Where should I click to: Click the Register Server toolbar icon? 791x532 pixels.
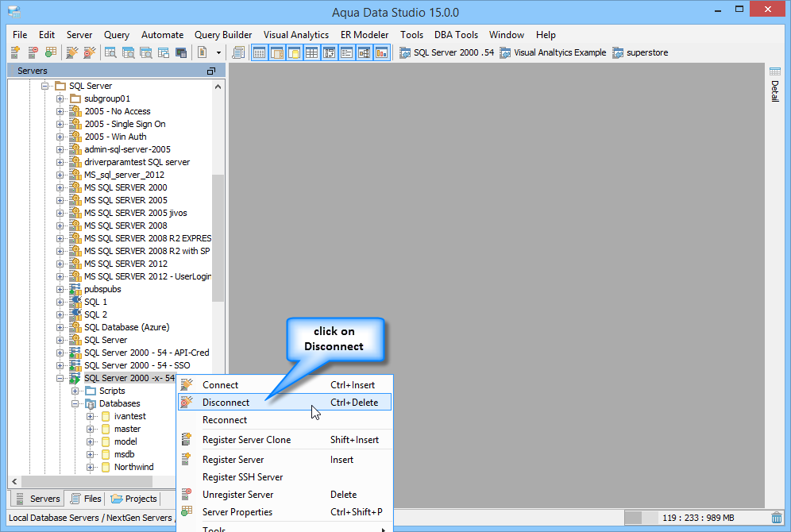(15, 52)
